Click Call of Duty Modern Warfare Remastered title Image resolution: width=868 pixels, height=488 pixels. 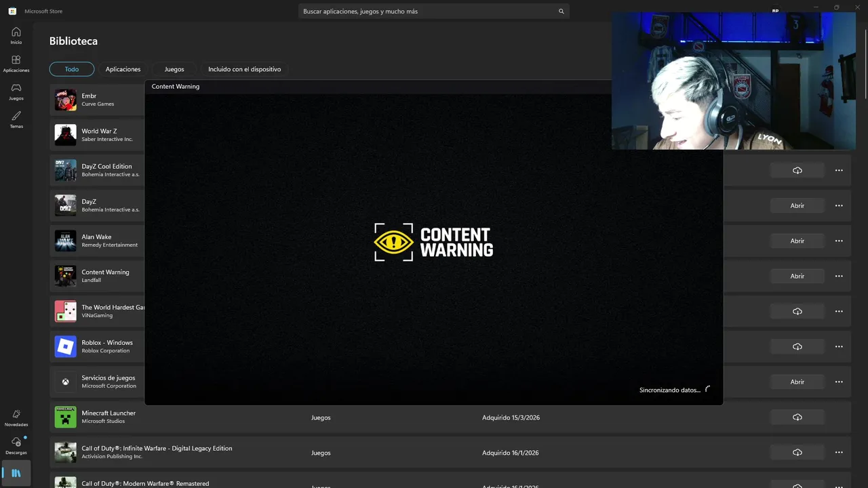[x=145, y=483]
